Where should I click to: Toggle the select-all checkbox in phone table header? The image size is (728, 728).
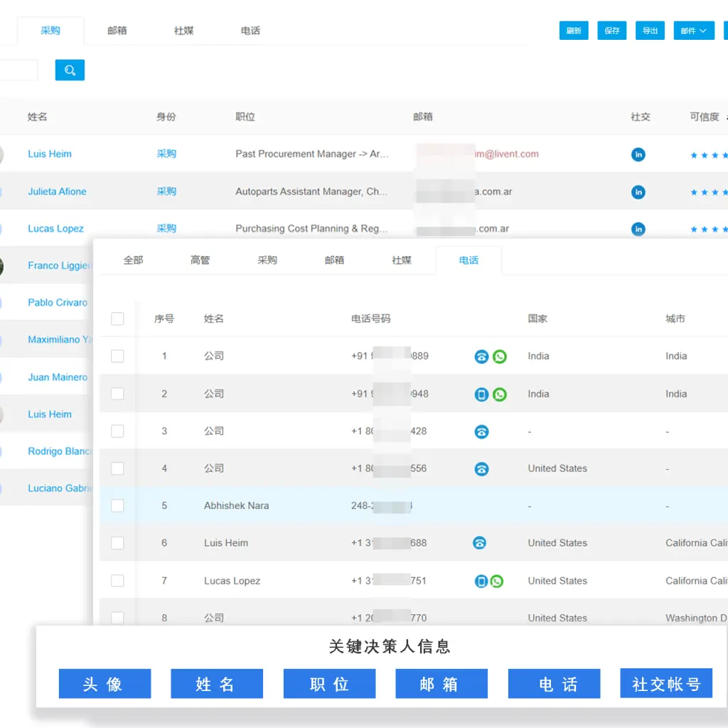tap(117, 319)
